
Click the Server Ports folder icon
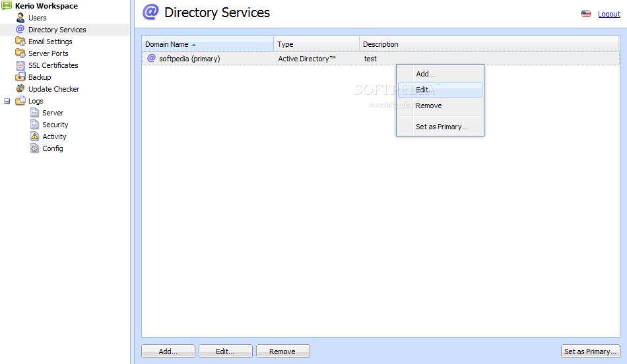click(20, 53)
